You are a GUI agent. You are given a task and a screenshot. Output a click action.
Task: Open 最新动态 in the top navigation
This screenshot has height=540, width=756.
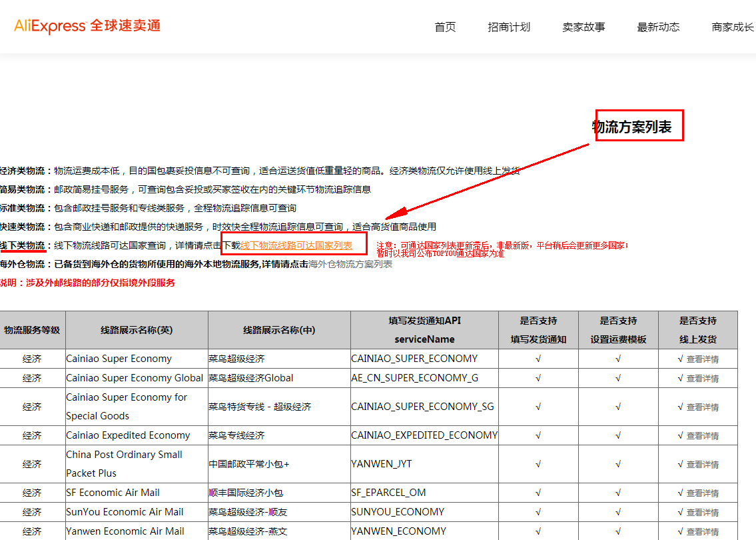659,27
